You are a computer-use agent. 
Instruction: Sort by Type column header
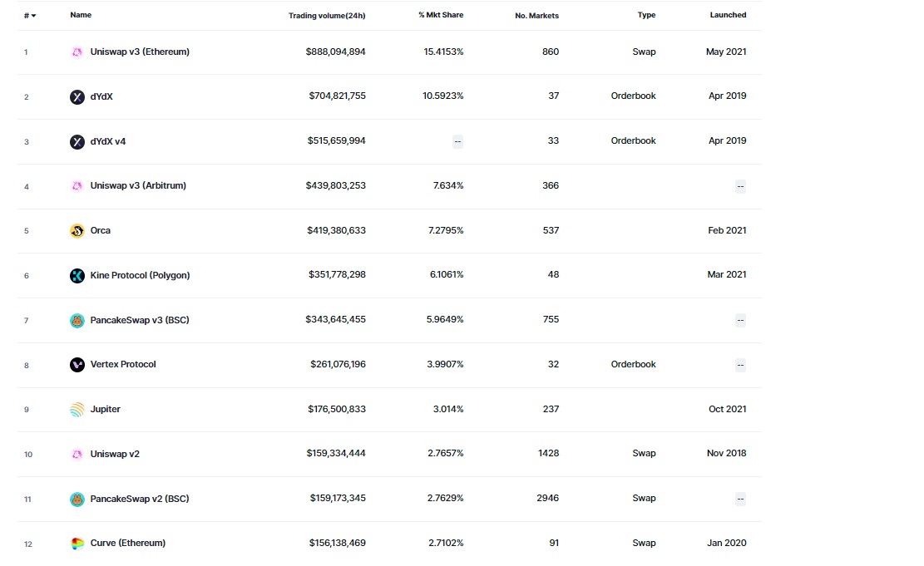coord(646,15)
